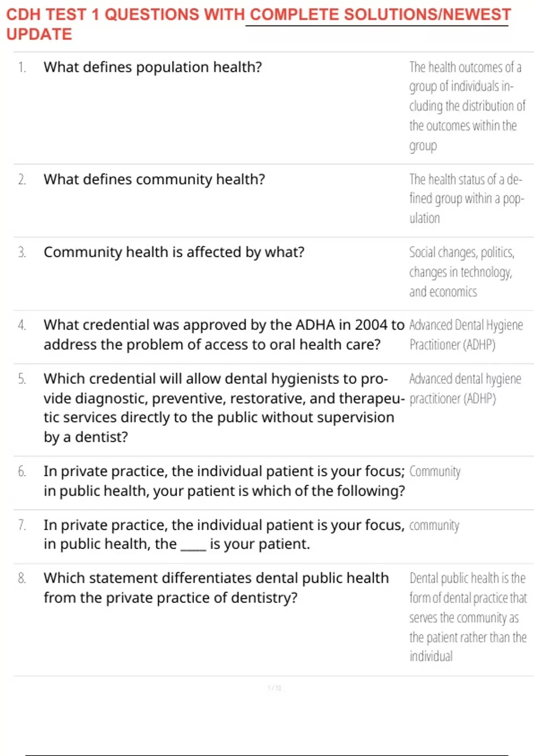Click the '1 / 10' page number footer
Image resolution: width=534 pixels, height=756 pixels.
coord(275,688)
